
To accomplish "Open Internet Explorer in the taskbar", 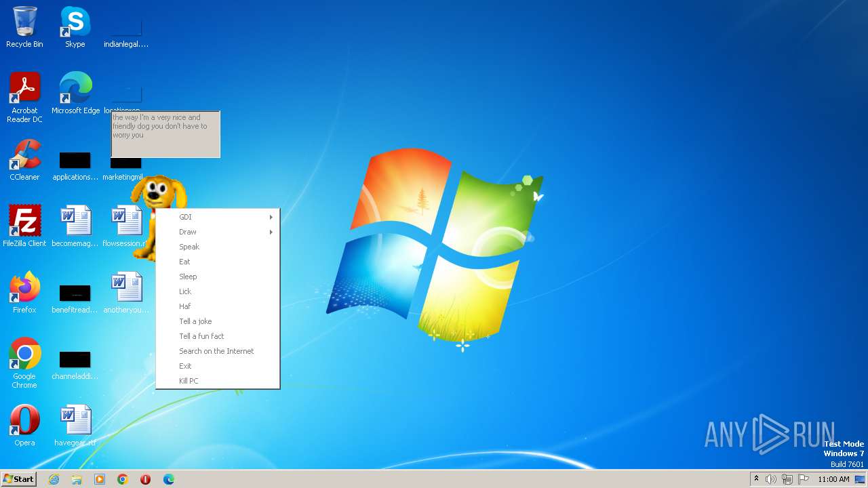I will coord(54,479).
